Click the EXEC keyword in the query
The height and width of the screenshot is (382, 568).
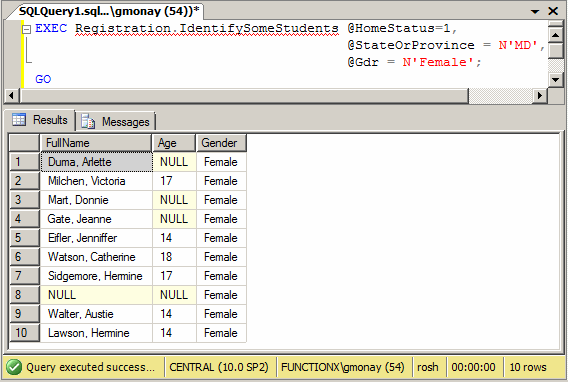pos(51,28)
